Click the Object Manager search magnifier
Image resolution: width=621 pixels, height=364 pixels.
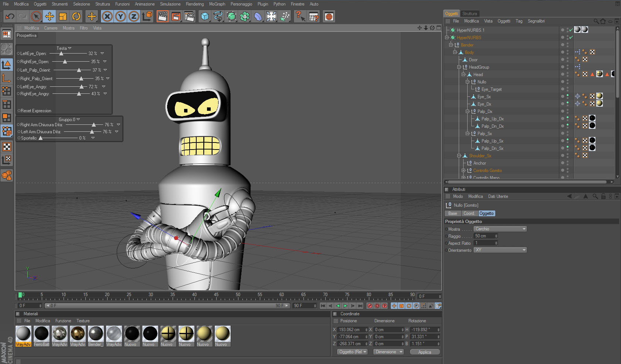click(x=596, y=21)
